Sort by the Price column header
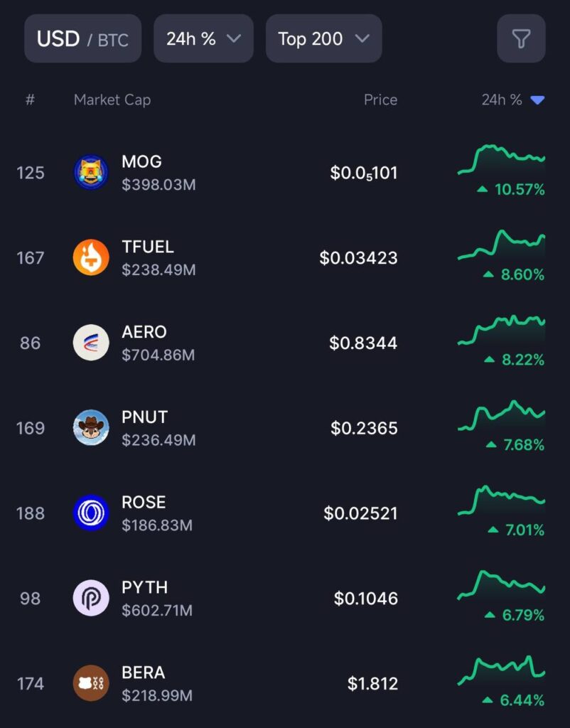The height and width of the screenshot is (728, 570). (x=380, y=100)
